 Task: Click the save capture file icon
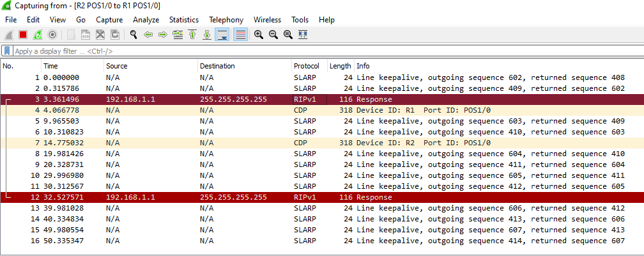pos(86,35)
